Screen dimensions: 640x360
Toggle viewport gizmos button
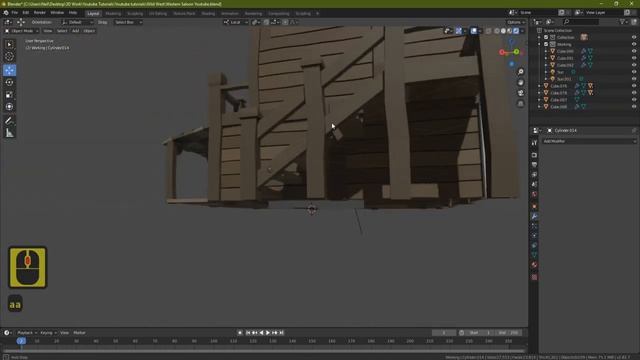tap(459, 31)
